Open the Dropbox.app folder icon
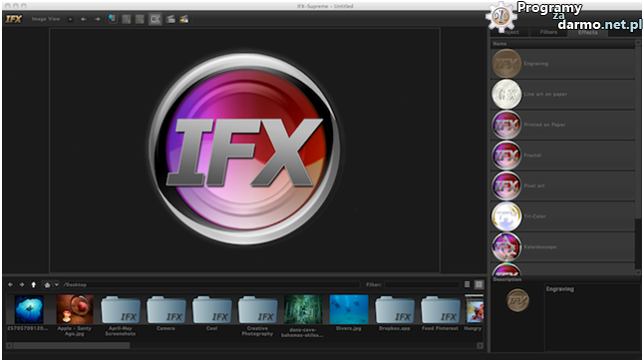The height and width of the screenshot is (362, 644). [395, 310]
